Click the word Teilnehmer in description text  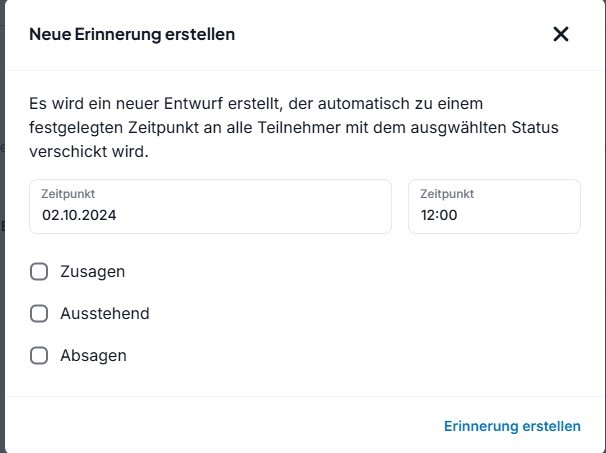tap(299, 127)
